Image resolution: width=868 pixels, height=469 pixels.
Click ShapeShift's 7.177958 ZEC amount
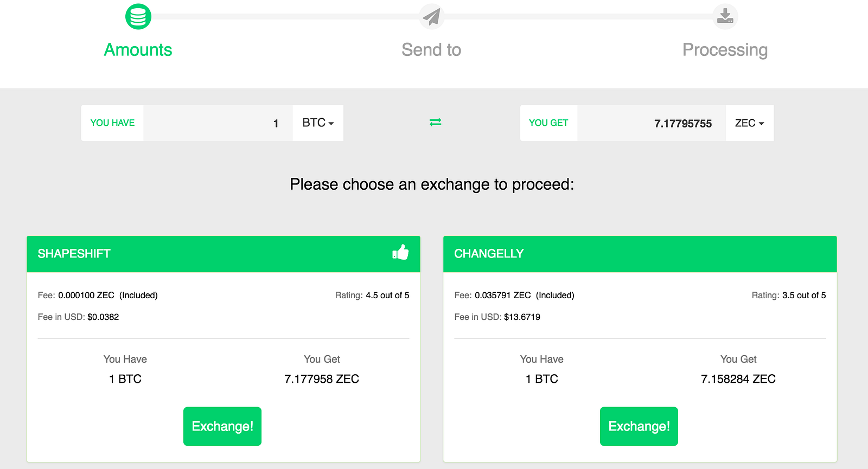tap(322, 379)
